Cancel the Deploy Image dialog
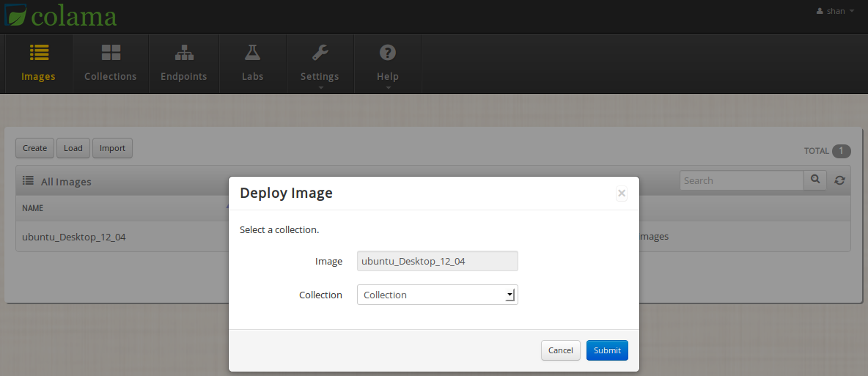868x376 pixels. pos(560,350)
